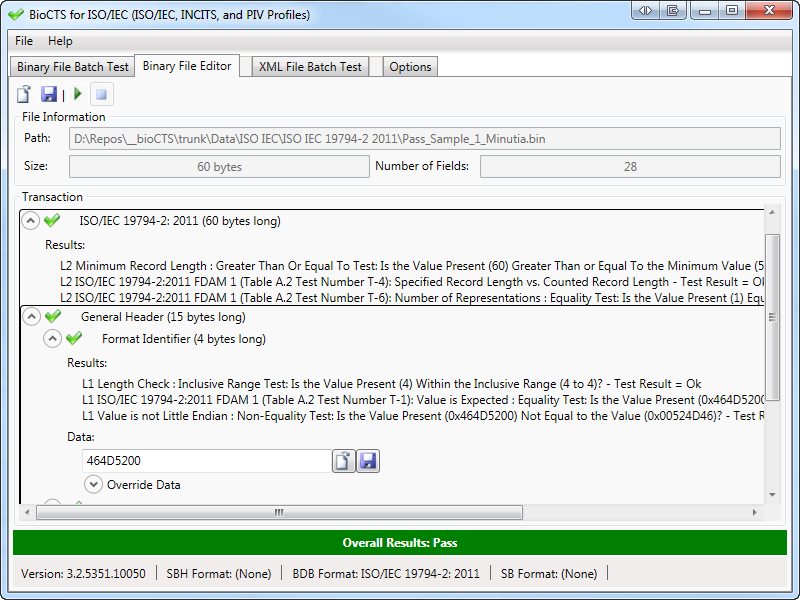Click the Data field containing 464D5200
Screen dimensions: 800x600
(x=206, y=461)
